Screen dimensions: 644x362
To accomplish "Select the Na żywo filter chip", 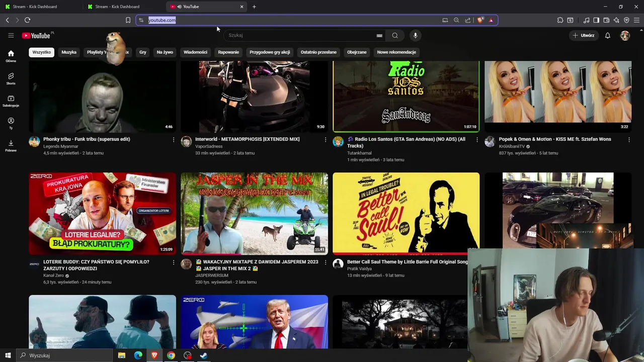I will tap(165, 52).
